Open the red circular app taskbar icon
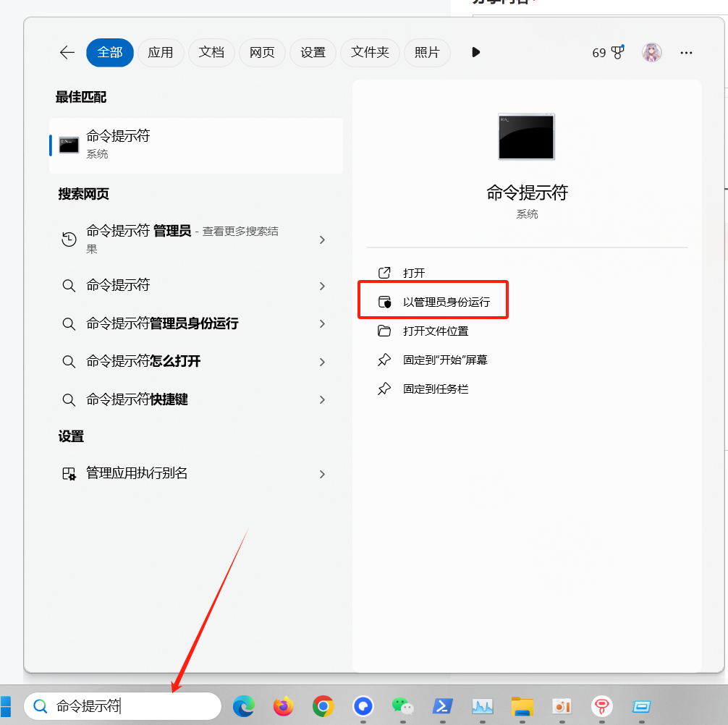 pos(601,706)
